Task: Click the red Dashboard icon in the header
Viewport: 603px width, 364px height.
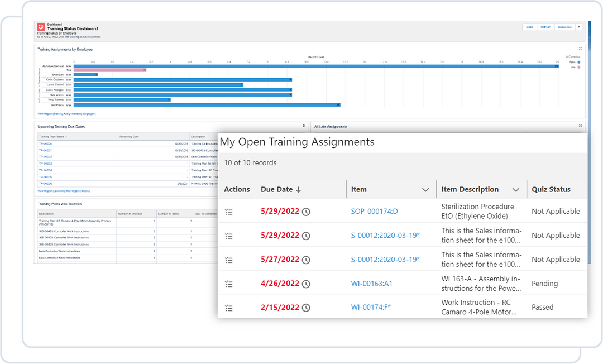Action: point(41,27)
